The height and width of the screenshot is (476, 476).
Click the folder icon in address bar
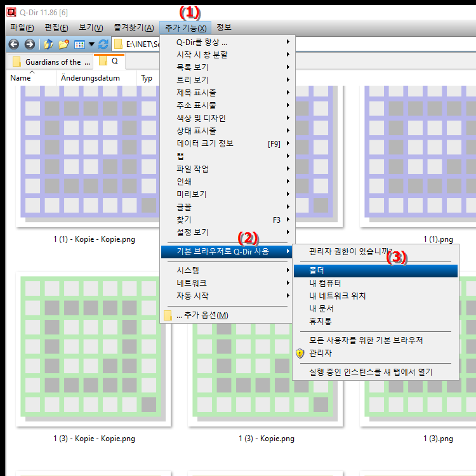coord(118,44)
